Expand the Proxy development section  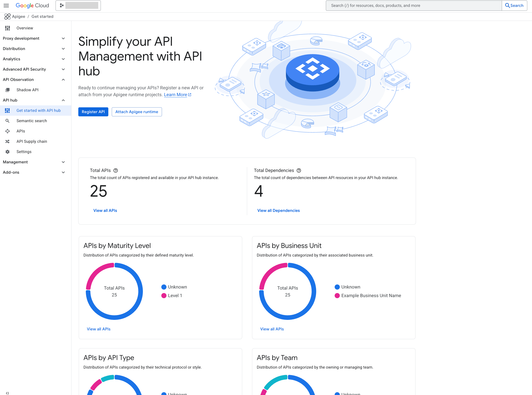coord(63,38)
